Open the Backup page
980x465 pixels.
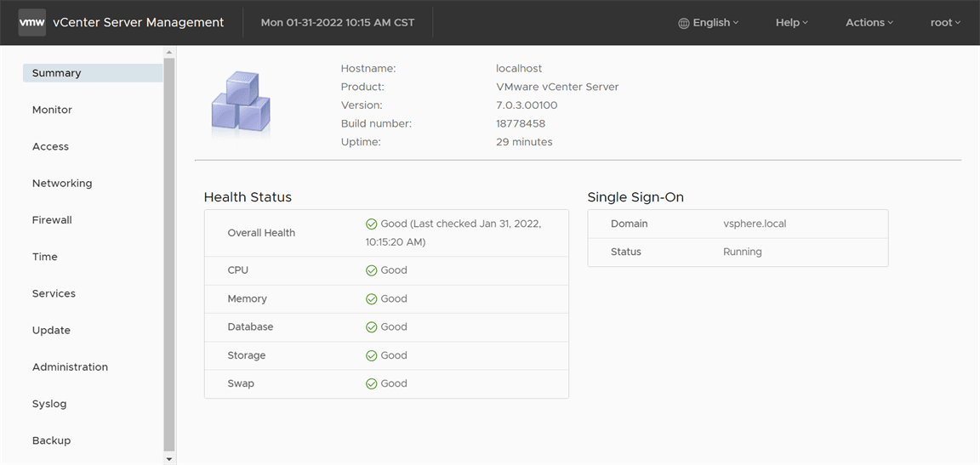(x=51, y=440)
